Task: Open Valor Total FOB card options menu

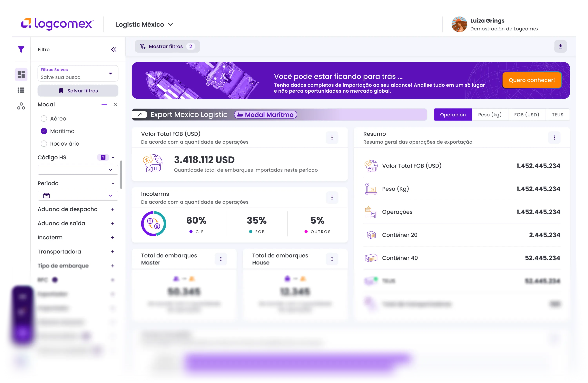Action: click(332, 138)
